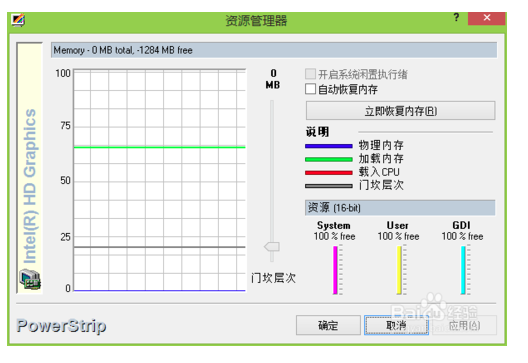
Task: Click the blue 物理内存 legend color line
Action: 329,146
